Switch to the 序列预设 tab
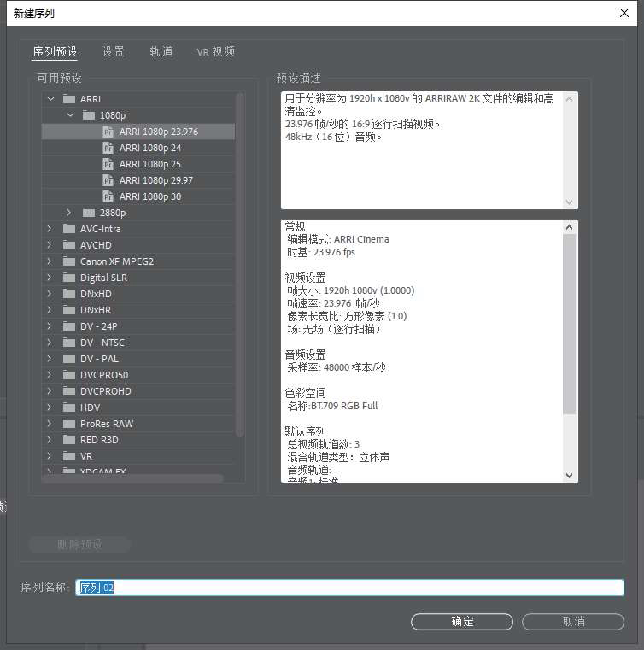 (55, 52)
